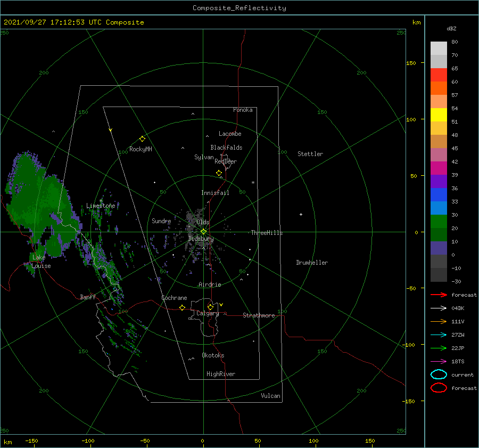Screen dimensions: 479x448
Task: Select the orange 57-60 dBZ swatch
Action: tap(439, 88)
